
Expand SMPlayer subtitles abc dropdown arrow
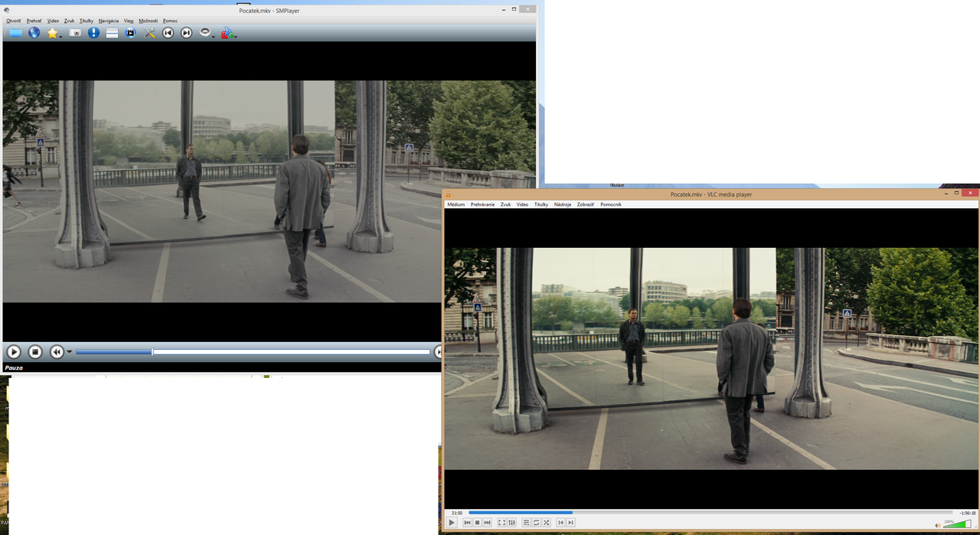[x=236, y=35]
